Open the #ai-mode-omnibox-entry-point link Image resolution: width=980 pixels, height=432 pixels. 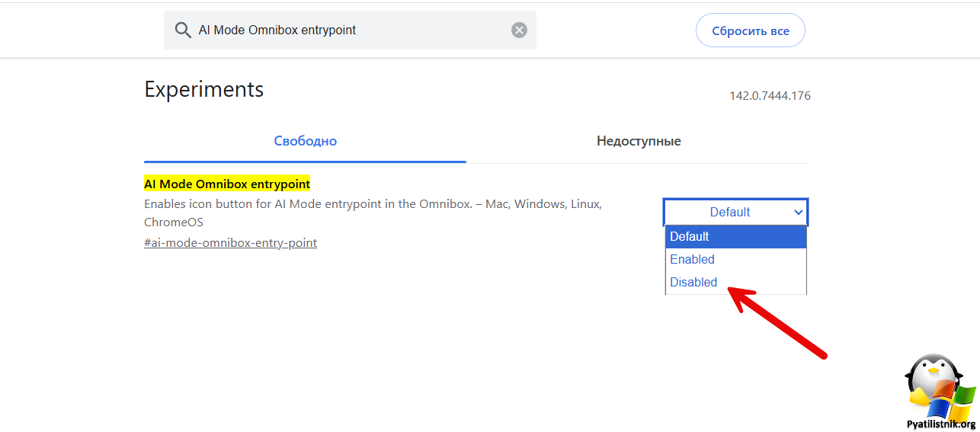coord(230,243)
